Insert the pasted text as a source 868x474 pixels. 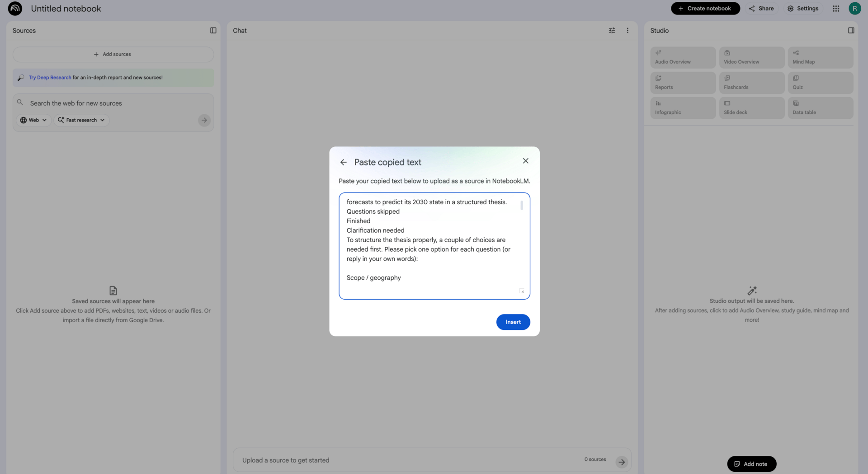point(513,322)
